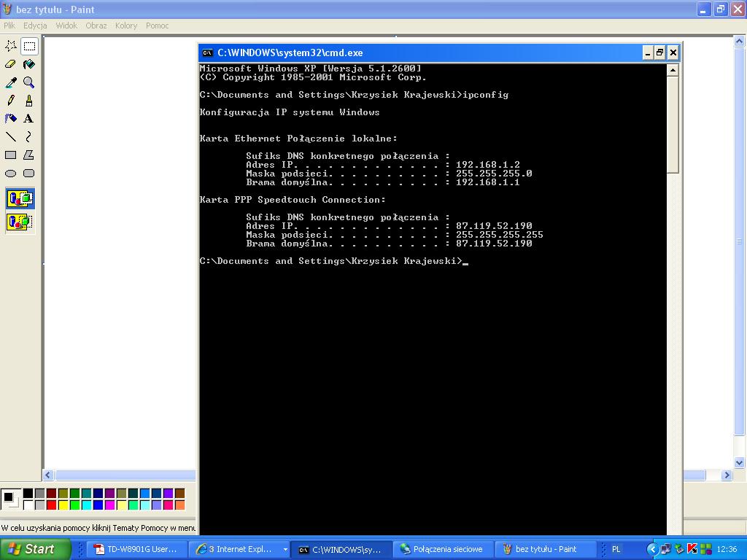The image size is (747, 560).
Task: Pick the Rectangle shape tool
Action: pyautogui.click(x=10, y=155)
